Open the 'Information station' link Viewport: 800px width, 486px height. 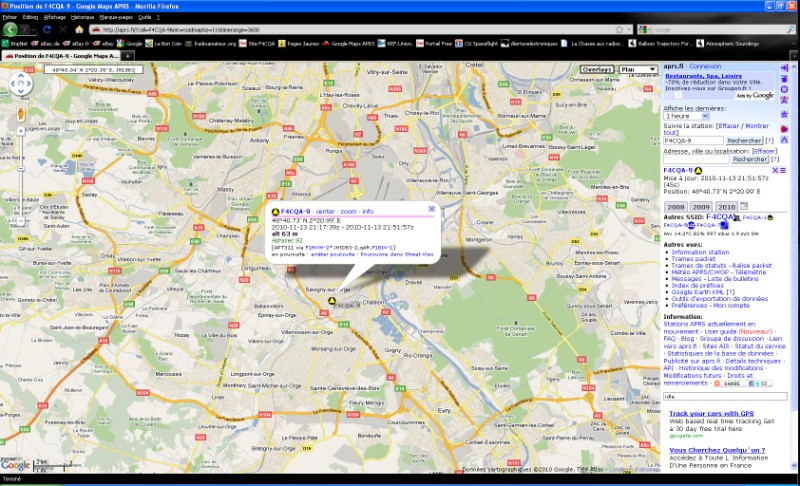(700, 252)
